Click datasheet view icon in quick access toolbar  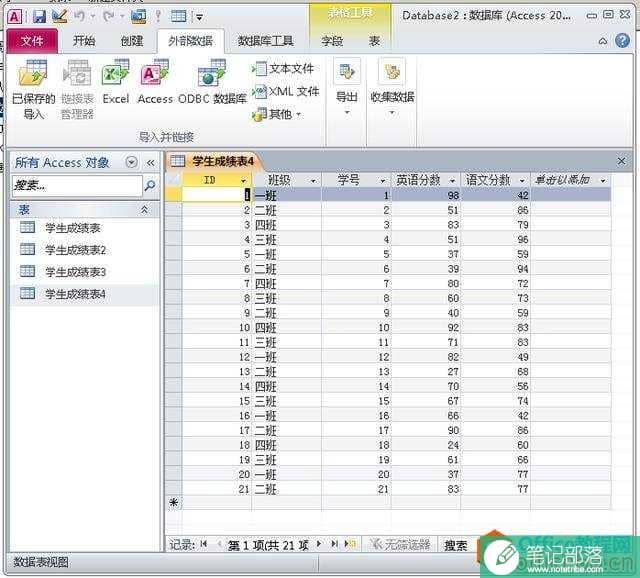179,16
